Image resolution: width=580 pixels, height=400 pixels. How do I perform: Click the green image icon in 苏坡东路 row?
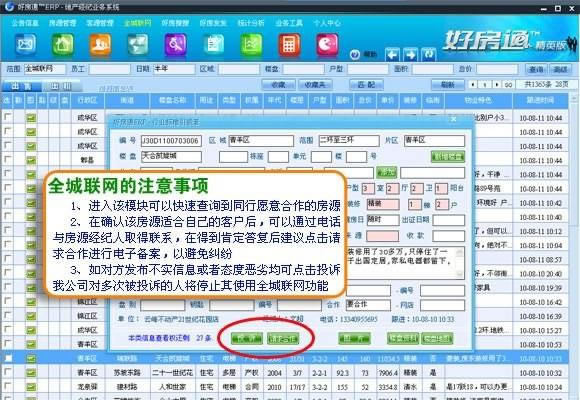click(31, 373)
